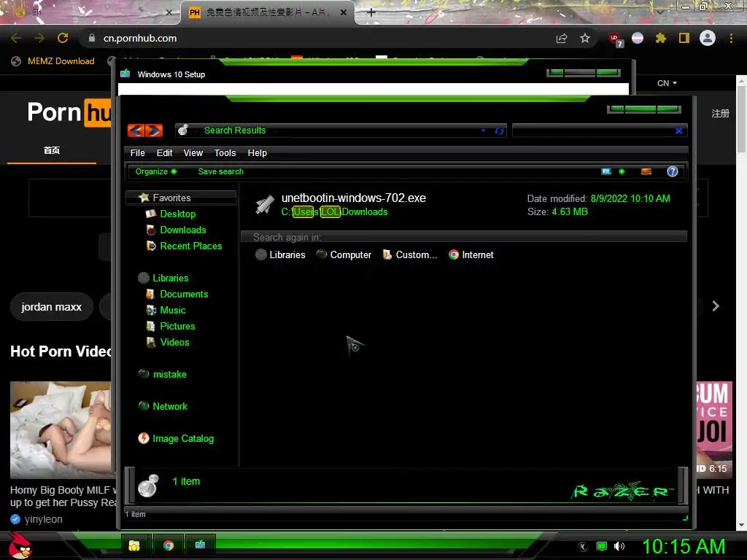The image size is (747, 560).
Task: Open the Music library
Action: [x=166, y=311]
